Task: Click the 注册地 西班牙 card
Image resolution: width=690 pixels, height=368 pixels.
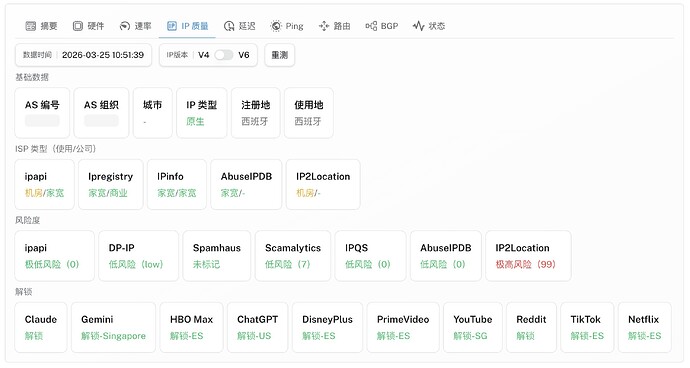Action: point(255,113)
